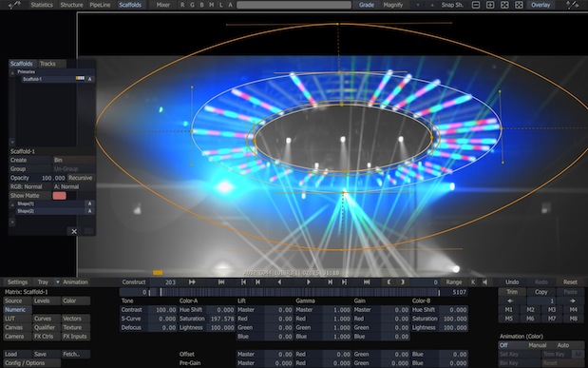Go to the previous memory with the left arrow
Viewport: 588px width, 368px height.
[x=510, y=300]
